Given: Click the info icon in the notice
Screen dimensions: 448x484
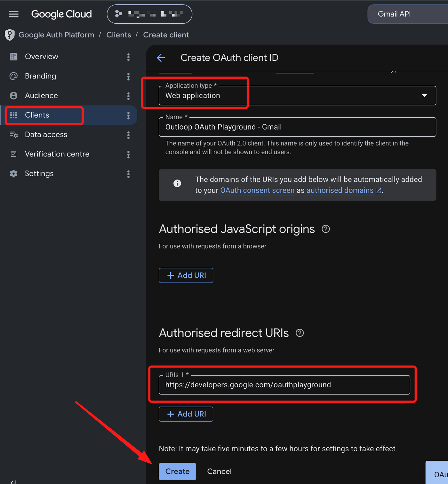Looking at the screenshot, I should (x=177, y=183).
